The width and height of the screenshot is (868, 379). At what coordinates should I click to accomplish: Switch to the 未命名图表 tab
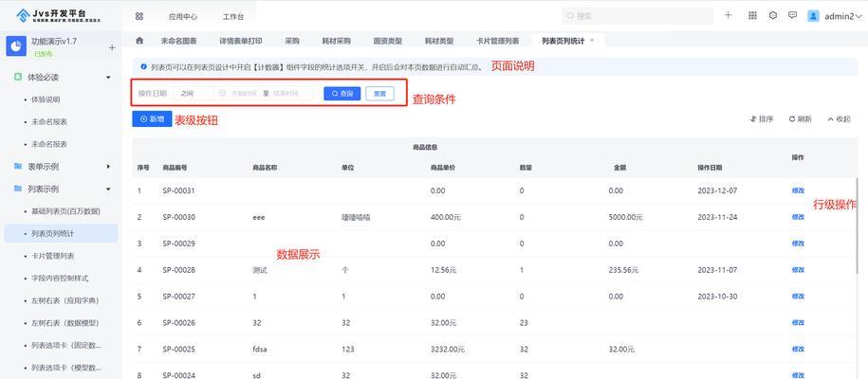pos(178,41)
